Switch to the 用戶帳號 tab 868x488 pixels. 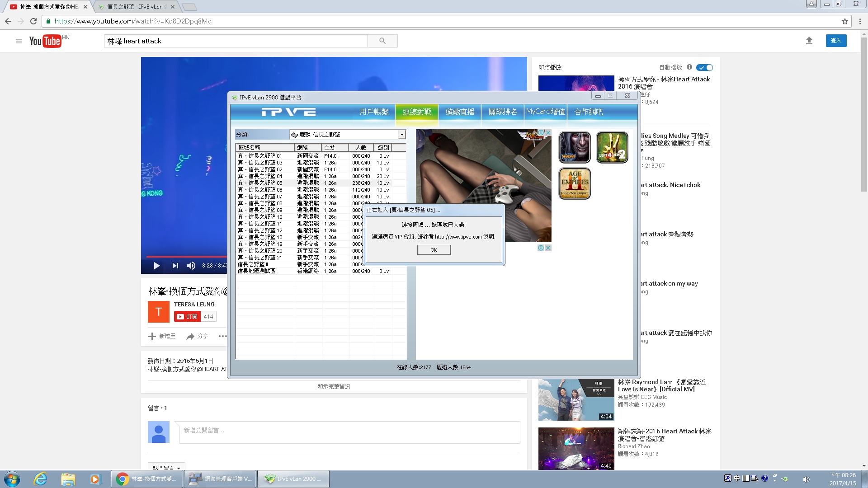point(374,112)
